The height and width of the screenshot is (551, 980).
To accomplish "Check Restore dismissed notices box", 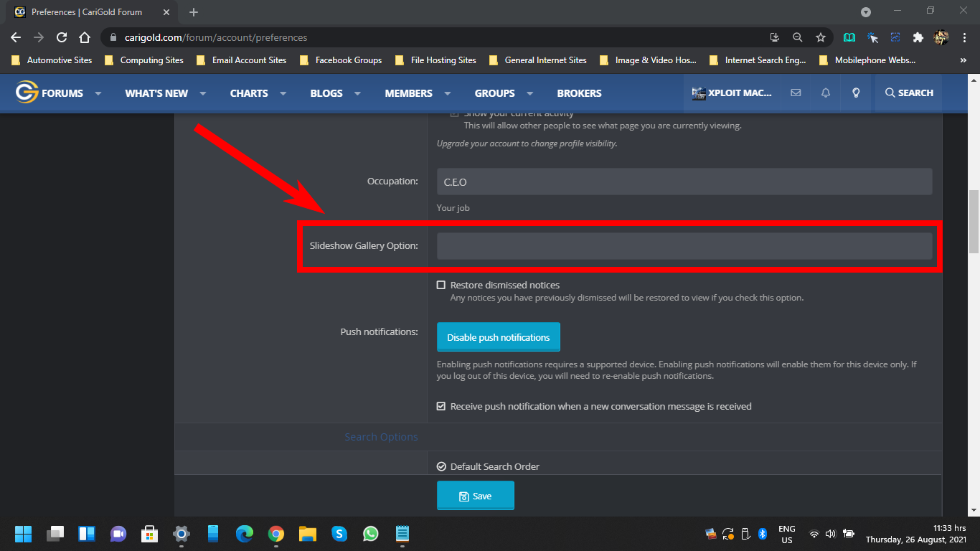I will [441, 285].
